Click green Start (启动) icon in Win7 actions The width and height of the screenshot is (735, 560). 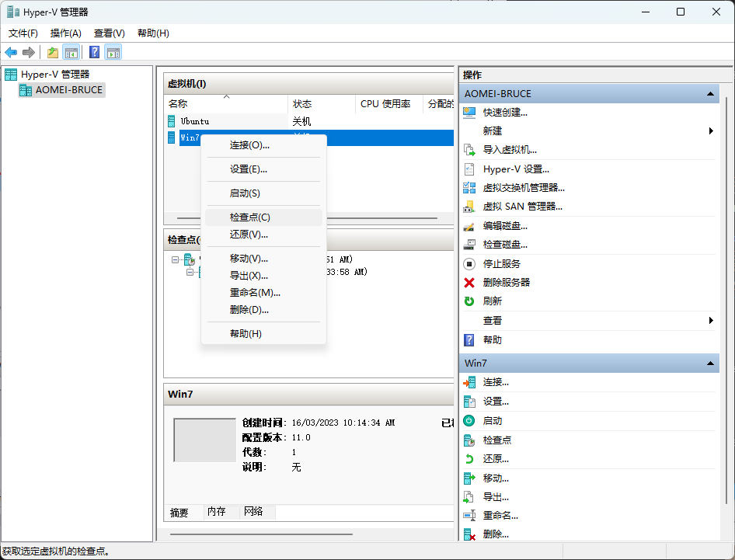(469, 420)
